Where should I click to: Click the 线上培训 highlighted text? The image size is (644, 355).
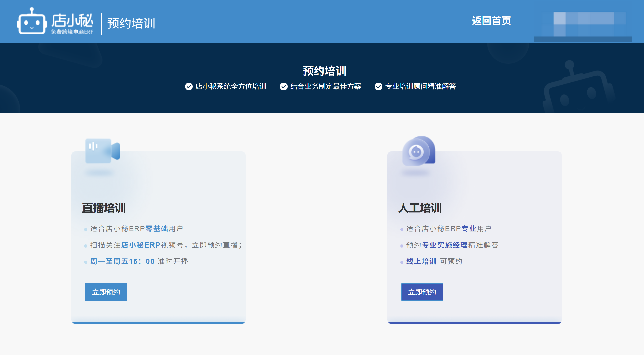pyautogui.click(x=421, y=261)
